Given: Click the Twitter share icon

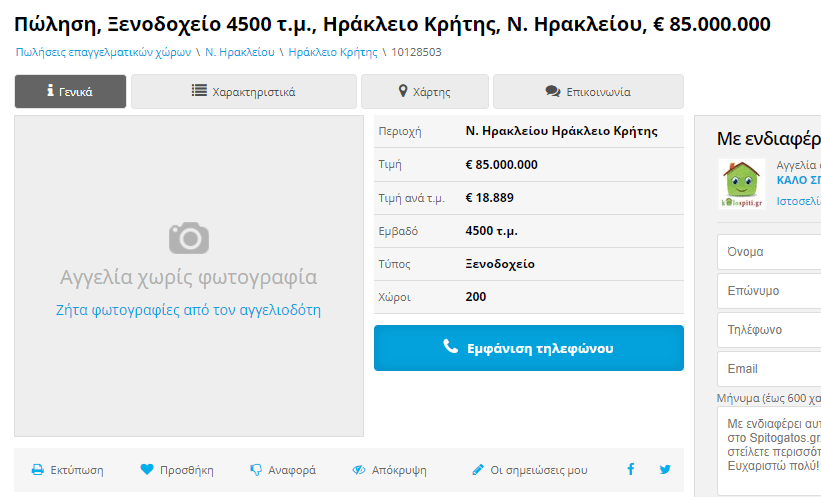Looking at the screenshot, I should pos(665,470).
